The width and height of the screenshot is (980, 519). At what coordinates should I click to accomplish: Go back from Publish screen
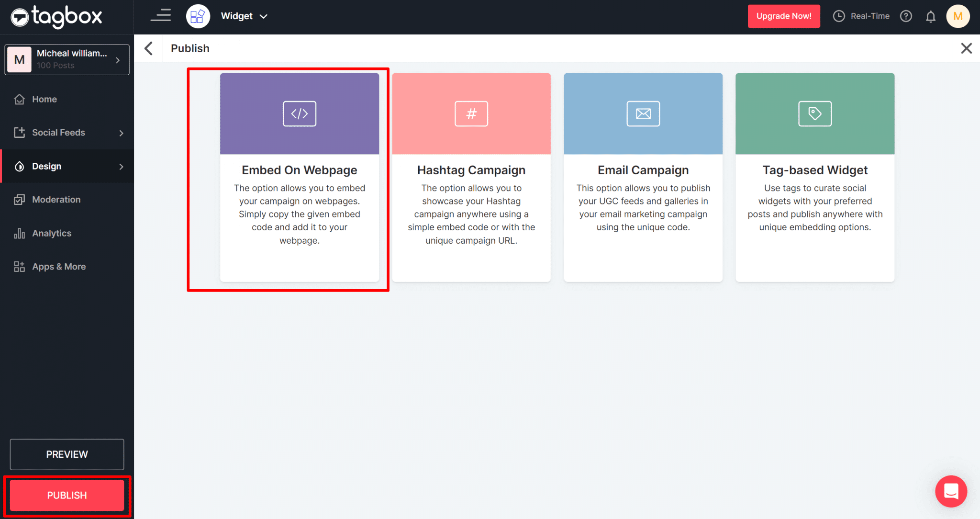tap(148, 48)
